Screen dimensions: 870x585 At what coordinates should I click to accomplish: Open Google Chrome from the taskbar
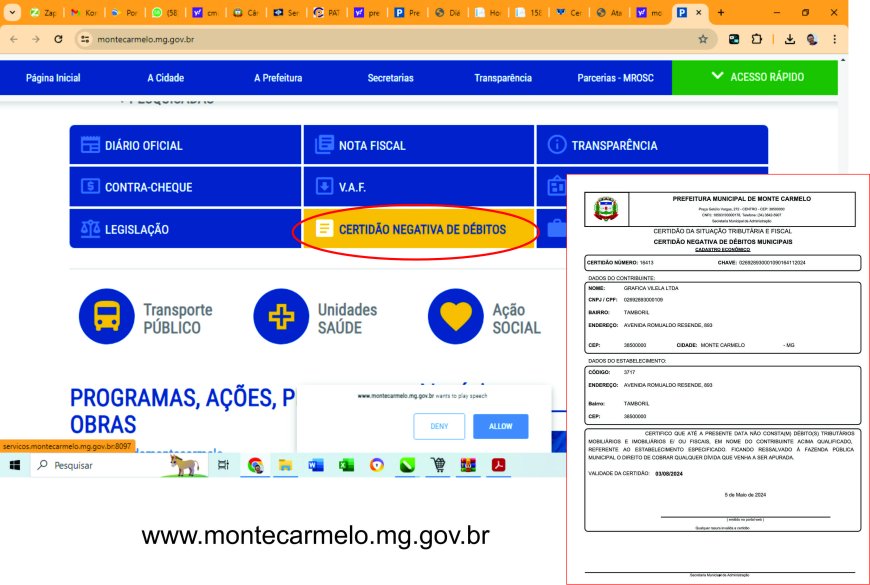pos(255,465)
